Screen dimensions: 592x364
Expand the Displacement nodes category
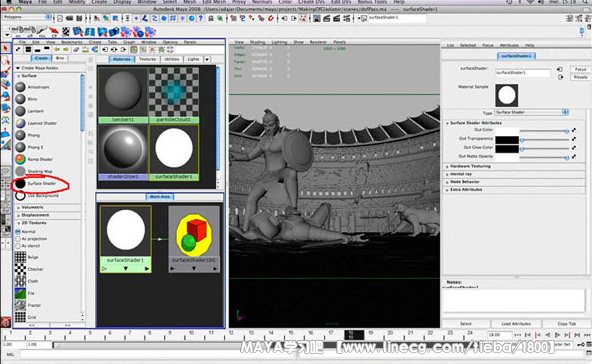point(18,215)
